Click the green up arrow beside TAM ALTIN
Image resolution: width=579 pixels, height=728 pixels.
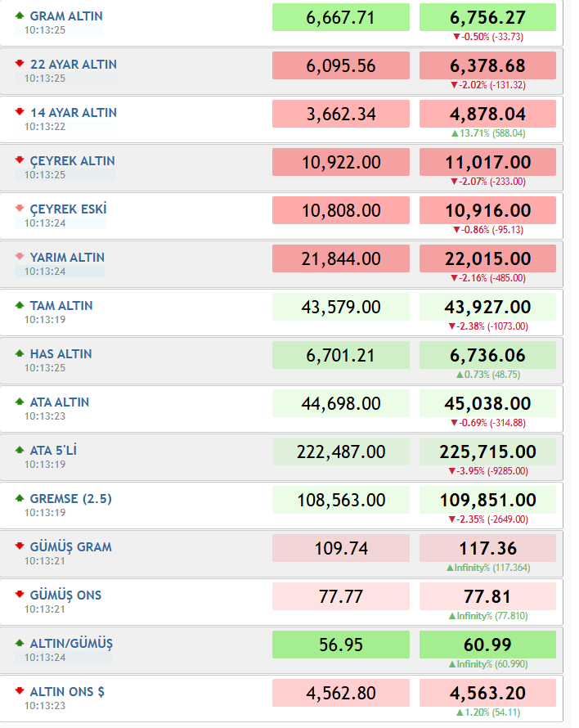click(x=20, y=305)
